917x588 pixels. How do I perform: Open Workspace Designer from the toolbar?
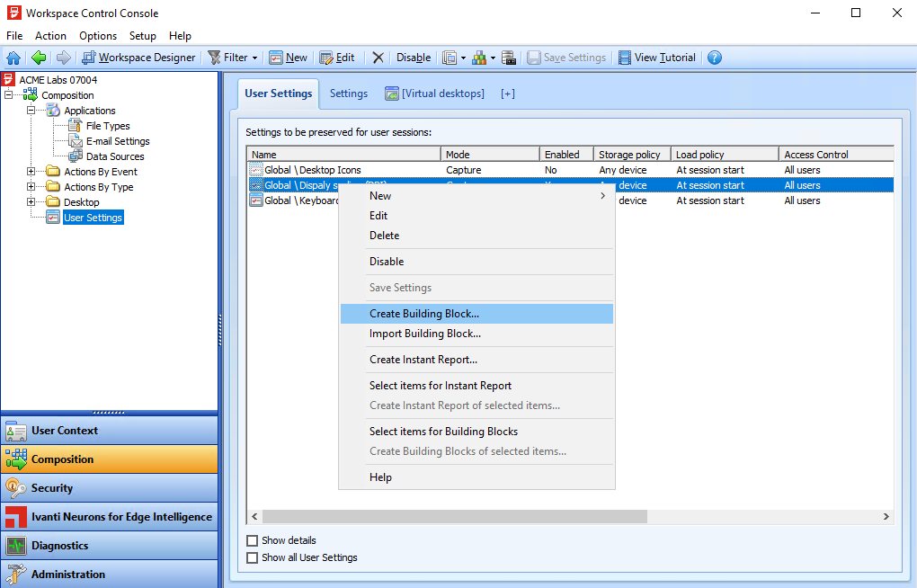138,58
